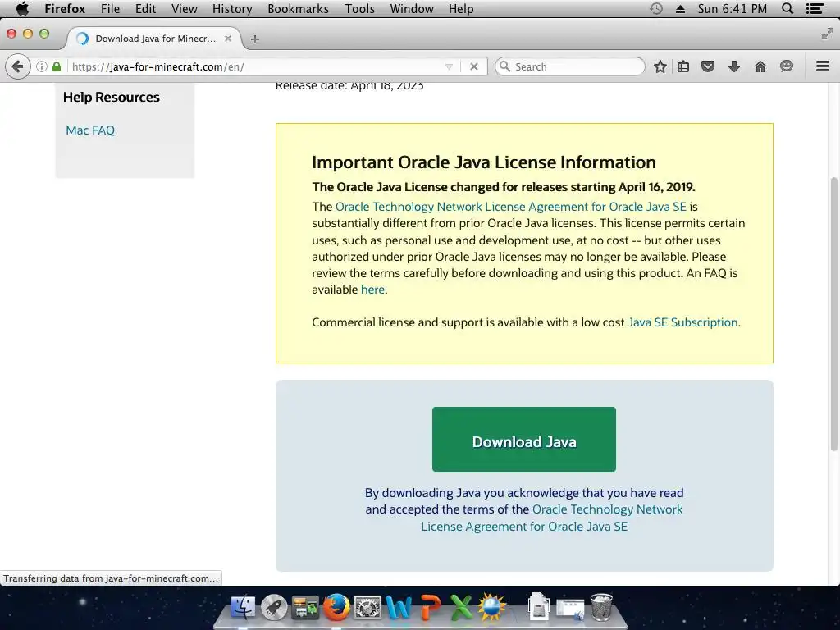
Task: Open Spotlight search in the menu bar
Action: click(787, 8)
